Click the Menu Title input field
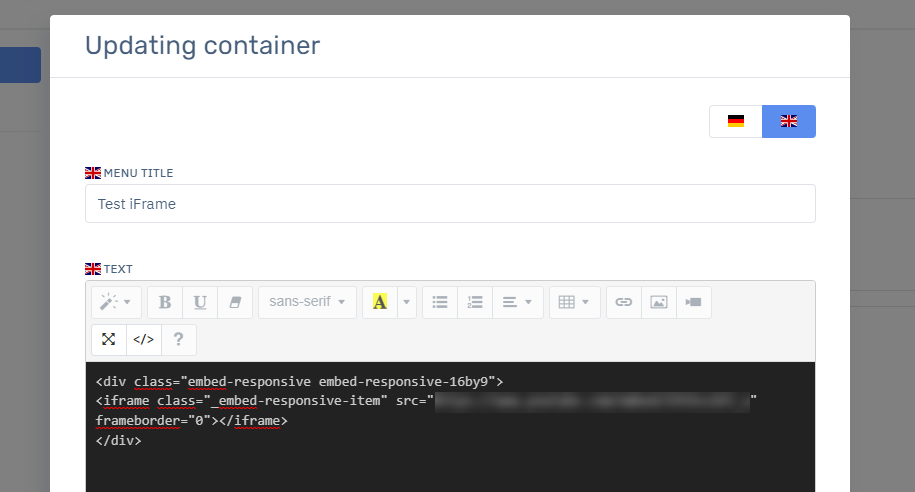The width and height of the screenshot is (915, 492). 450,204
